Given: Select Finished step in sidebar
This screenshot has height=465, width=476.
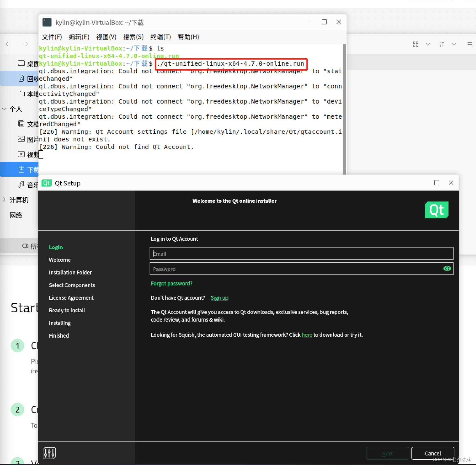Looking at the screenshot, I should (59, 336).
